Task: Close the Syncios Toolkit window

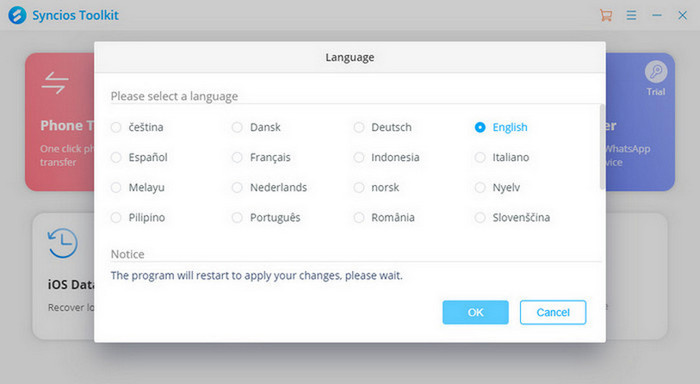Action: (x=683, y=15)
